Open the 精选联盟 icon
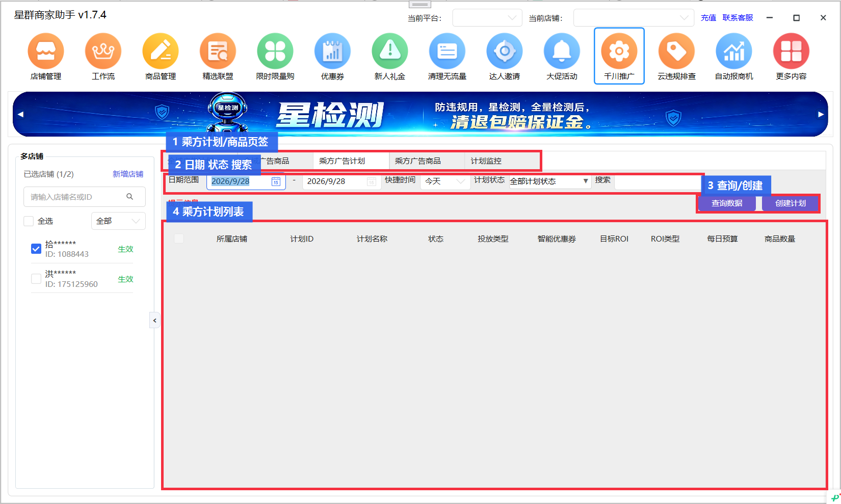 tap(218, 51)
